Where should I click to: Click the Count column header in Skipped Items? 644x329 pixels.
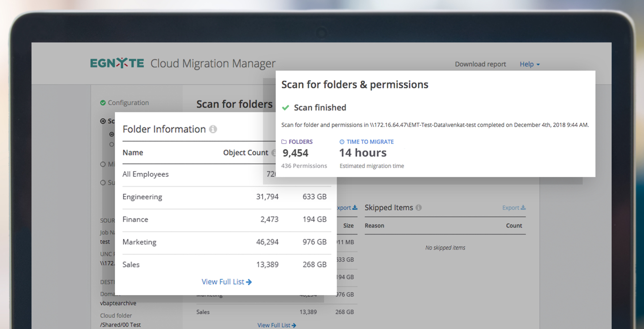click(514, 226)
